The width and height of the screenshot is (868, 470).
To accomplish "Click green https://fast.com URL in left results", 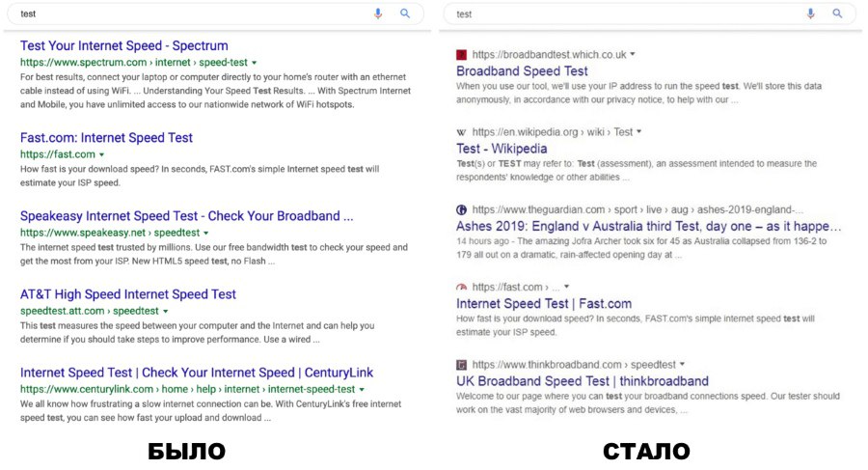I will point(58,154).
